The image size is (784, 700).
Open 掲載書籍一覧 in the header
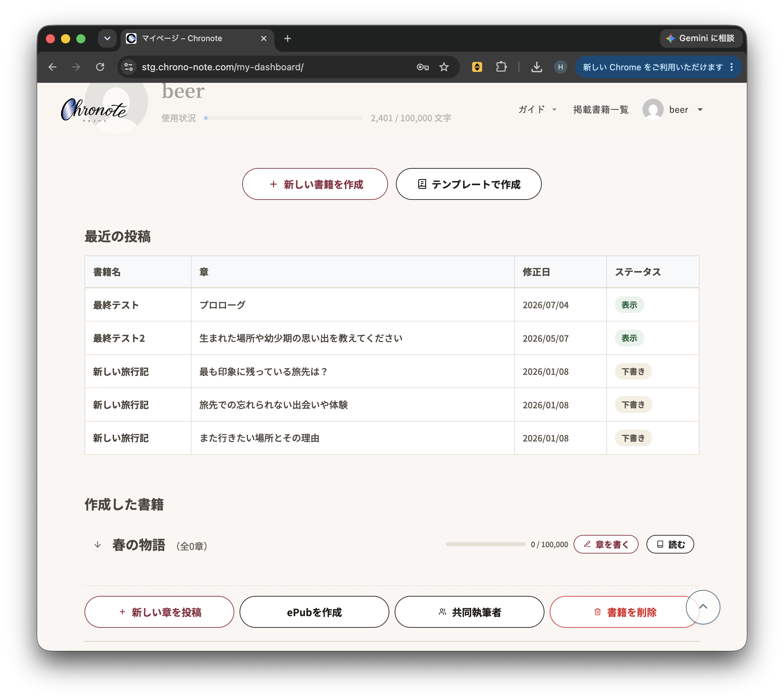coord(601,110)
